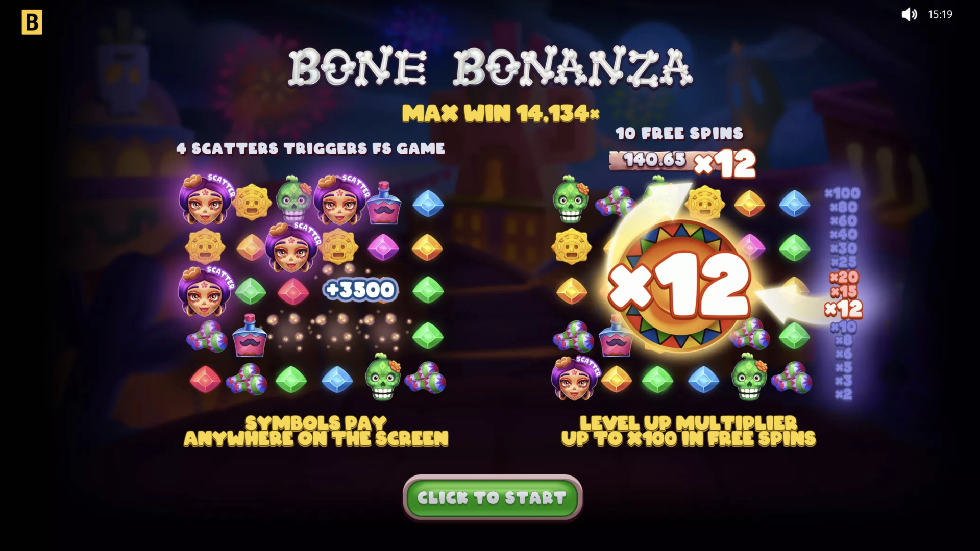Select the golden Aztec mask in second row left
Viewport: 980px width, 551px height.
205,247
